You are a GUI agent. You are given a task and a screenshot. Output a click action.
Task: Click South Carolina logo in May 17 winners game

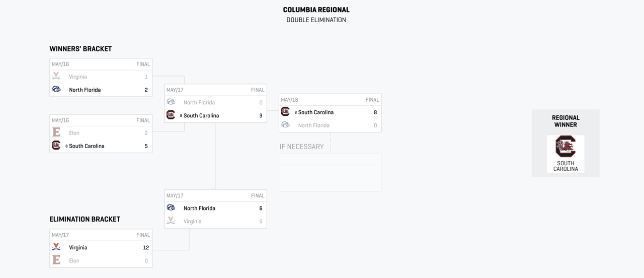click(x=171, y=115)
